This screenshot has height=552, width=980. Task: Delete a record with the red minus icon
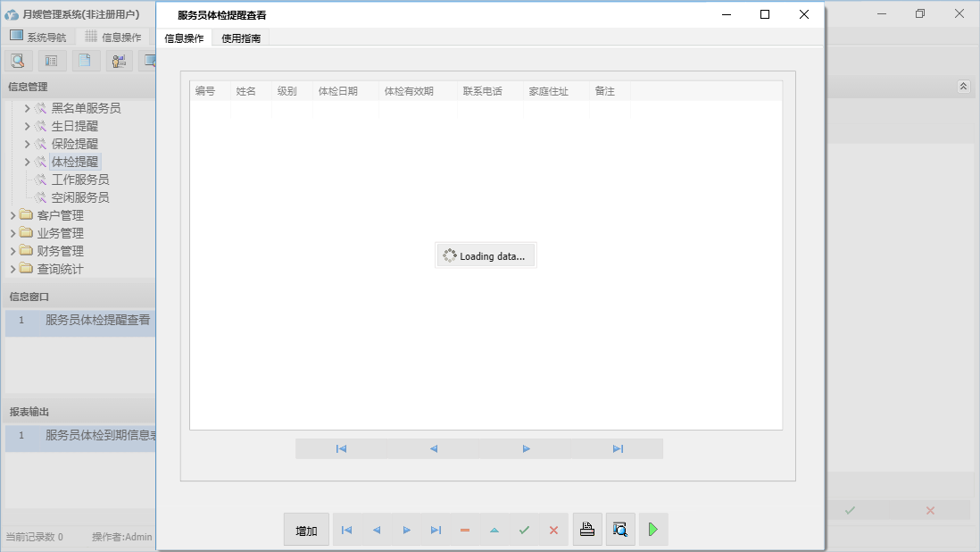[464, 530]
